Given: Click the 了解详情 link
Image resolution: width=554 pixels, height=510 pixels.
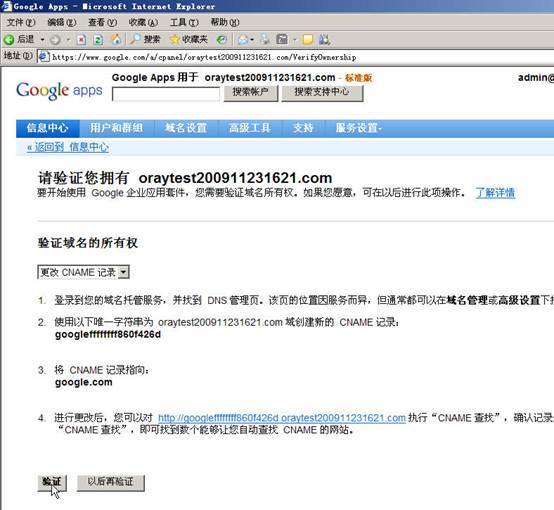Looking at the screenshot, I should [x=495, y=193].
